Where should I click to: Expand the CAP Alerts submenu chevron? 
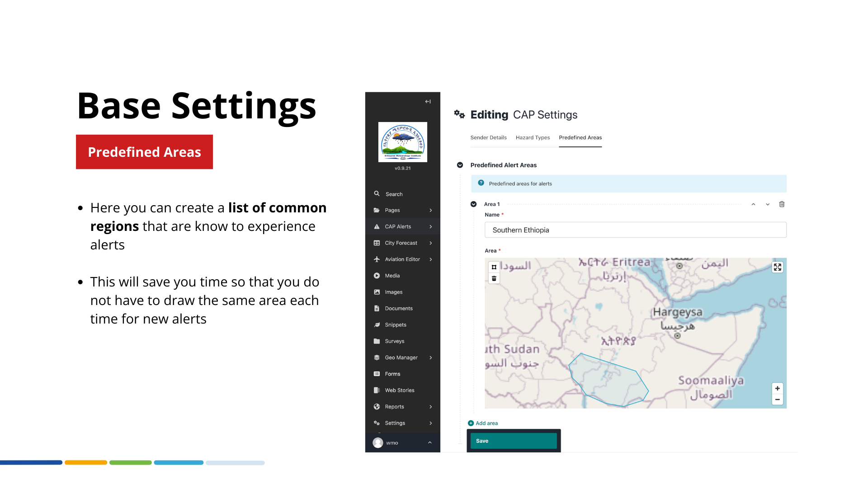(431, 226)
